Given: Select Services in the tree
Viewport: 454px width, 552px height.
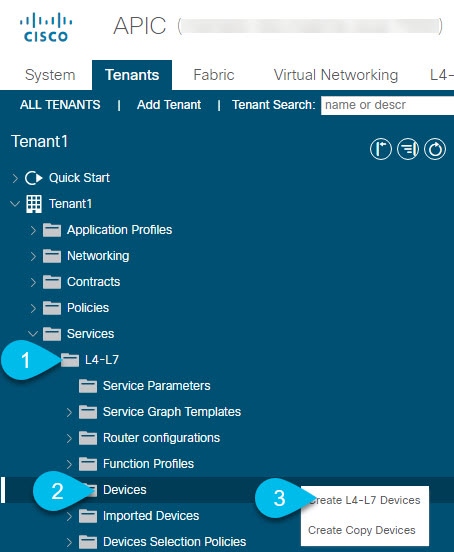Looking at the screenshot, I should 90,334.
